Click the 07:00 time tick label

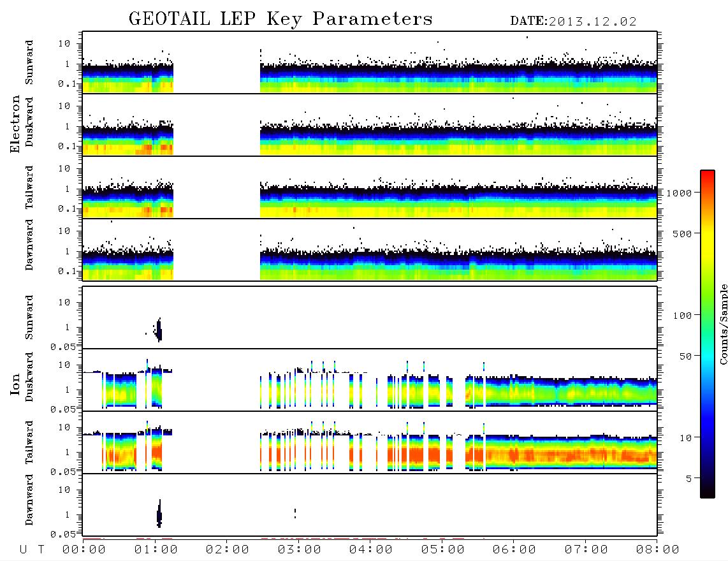pyautogui.click(x=586, y=550)
